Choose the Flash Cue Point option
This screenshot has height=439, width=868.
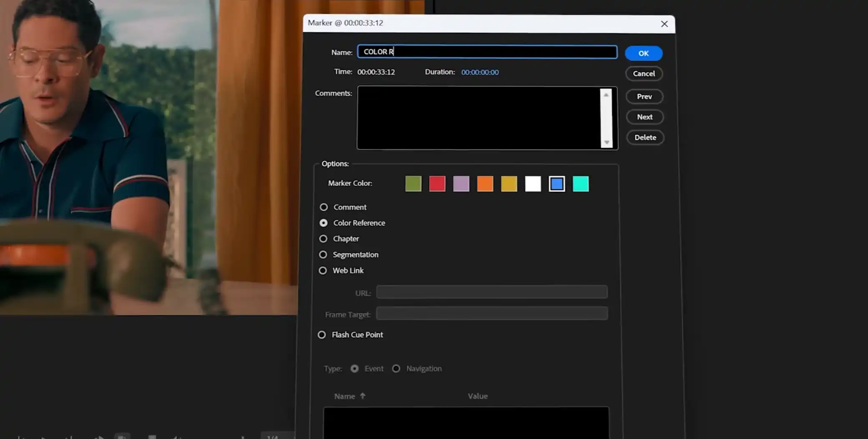(322, 335)
